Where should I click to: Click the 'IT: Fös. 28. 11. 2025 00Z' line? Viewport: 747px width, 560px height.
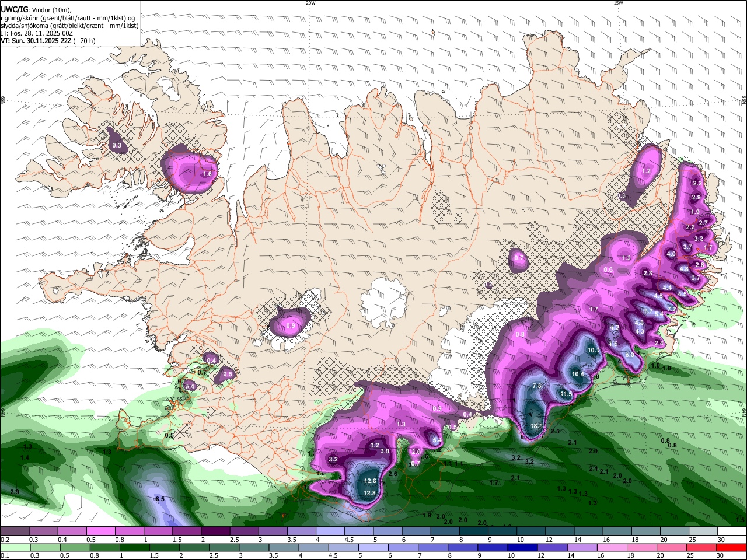(37, 33)
